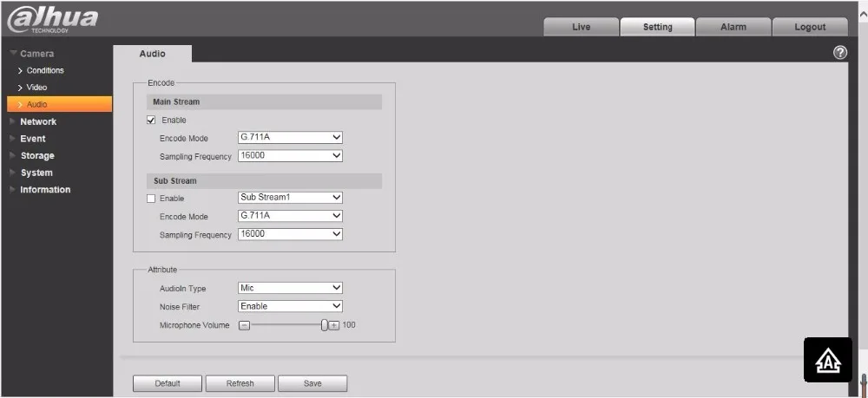The width and height of the screenshot is (868, 398).
Task: Click the Logout tab
Action: pos(810,27)
